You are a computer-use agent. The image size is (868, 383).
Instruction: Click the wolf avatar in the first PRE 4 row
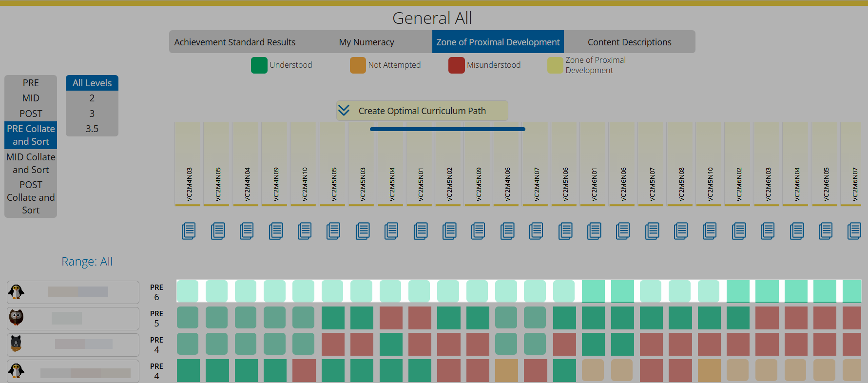coord(16,344)
